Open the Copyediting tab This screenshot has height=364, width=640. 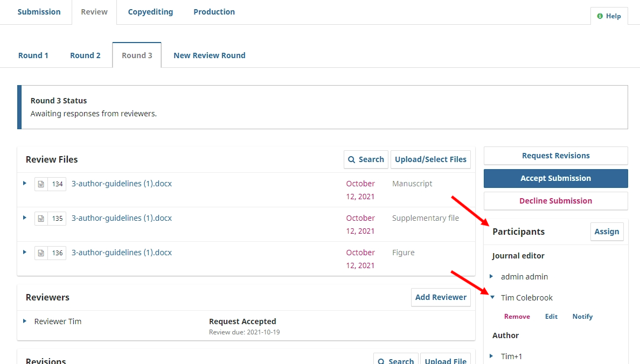click(151, 12)
